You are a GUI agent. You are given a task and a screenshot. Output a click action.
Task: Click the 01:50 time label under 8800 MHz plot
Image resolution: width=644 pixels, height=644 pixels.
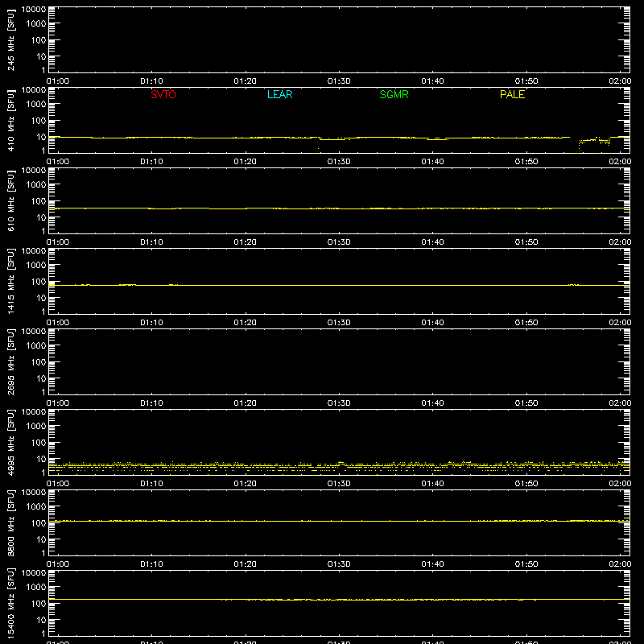click(x=526, y=564)
